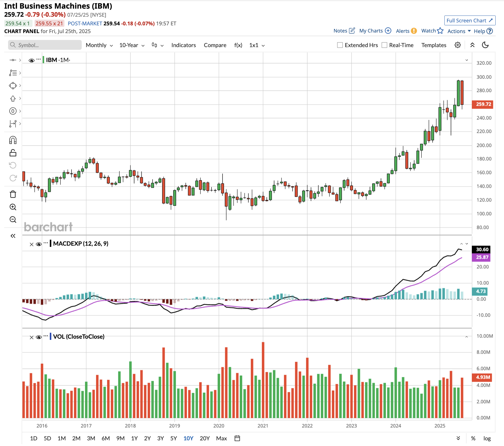The image size is (504, 446).
Task: Click the undo arrow icon
Action: 13,165
